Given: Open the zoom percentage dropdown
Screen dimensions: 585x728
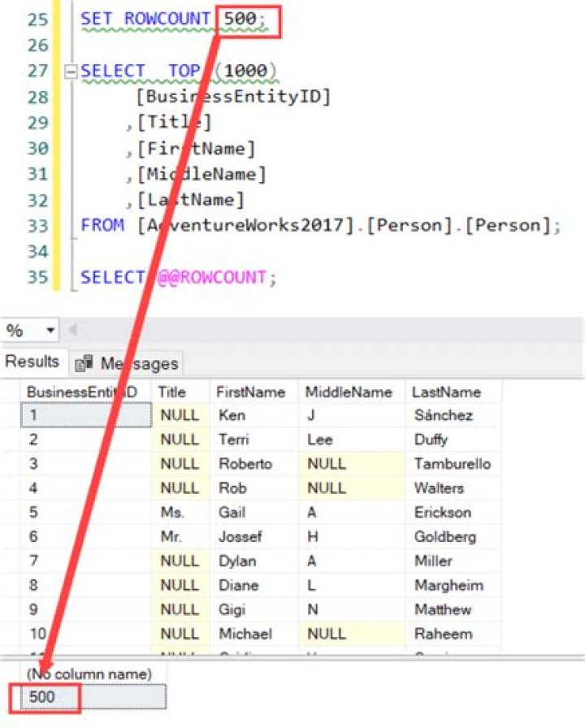Looking at the screenshot, I should click(x=50, y=331).
